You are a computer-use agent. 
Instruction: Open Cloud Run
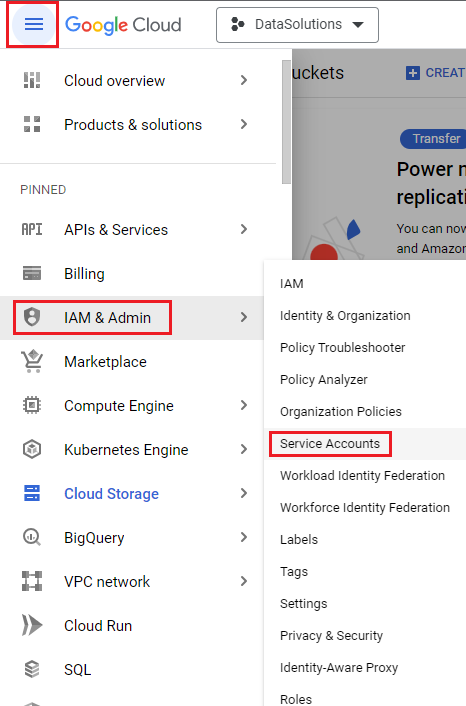click(98, 626)
